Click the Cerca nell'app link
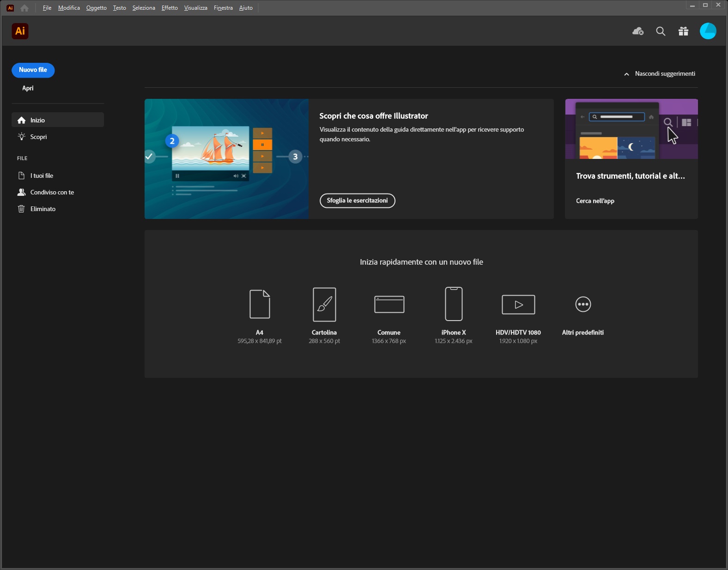 (x=595, y=201)
